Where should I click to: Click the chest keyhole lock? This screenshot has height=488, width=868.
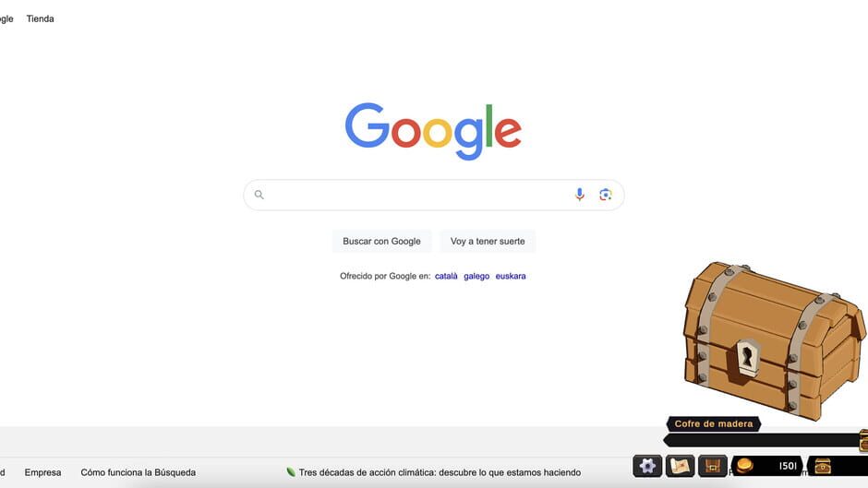tap(747, 357)
